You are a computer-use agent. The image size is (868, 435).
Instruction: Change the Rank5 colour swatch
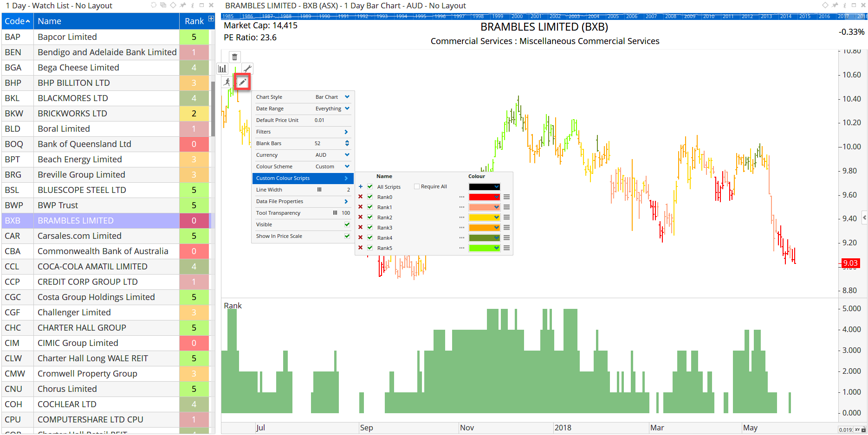point(484,248)
